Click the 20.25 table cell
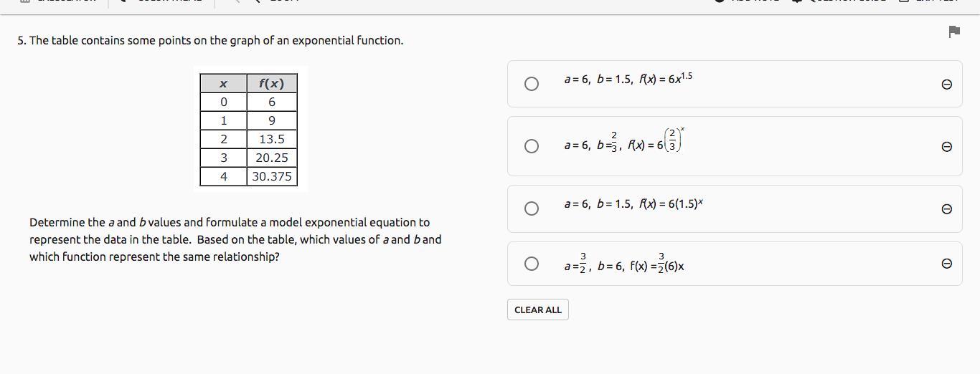 tap(272, 158)
